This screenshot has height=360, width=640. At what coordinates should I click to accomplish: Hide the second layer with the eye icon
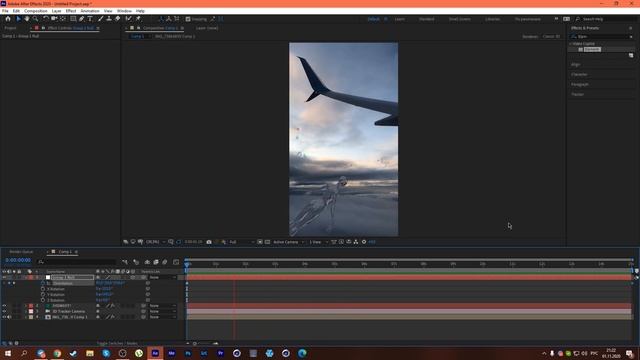coord(4,305)
